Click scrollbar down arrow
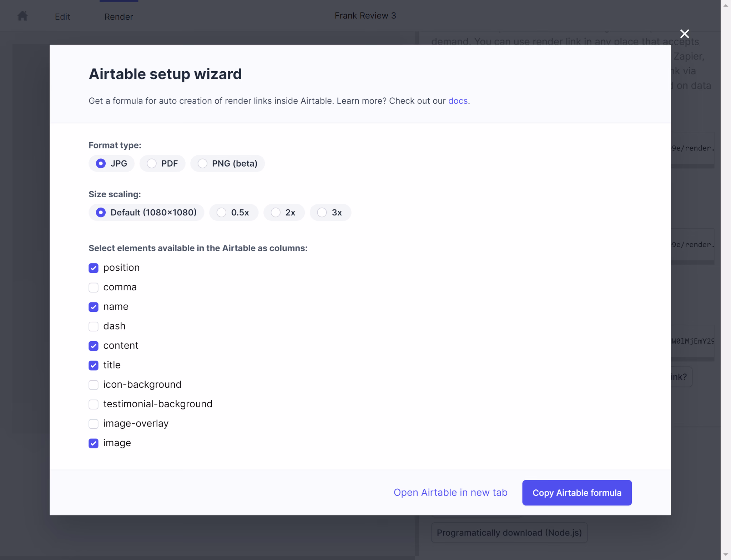The image size is (731, 560). tap(726, 555)
